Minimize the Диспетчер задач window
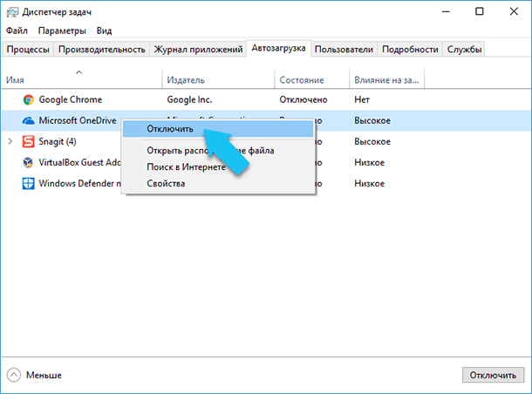The width and height of the screenshot is (532, 394). pos(446,12)
